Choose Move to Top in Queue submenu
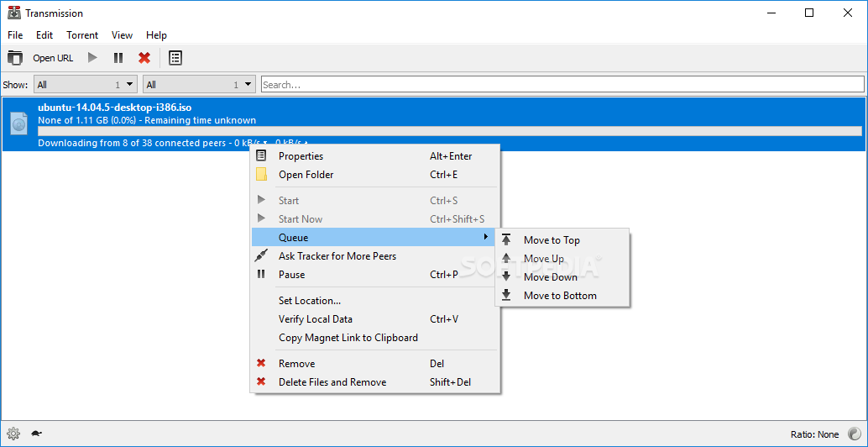 (562, 239)
